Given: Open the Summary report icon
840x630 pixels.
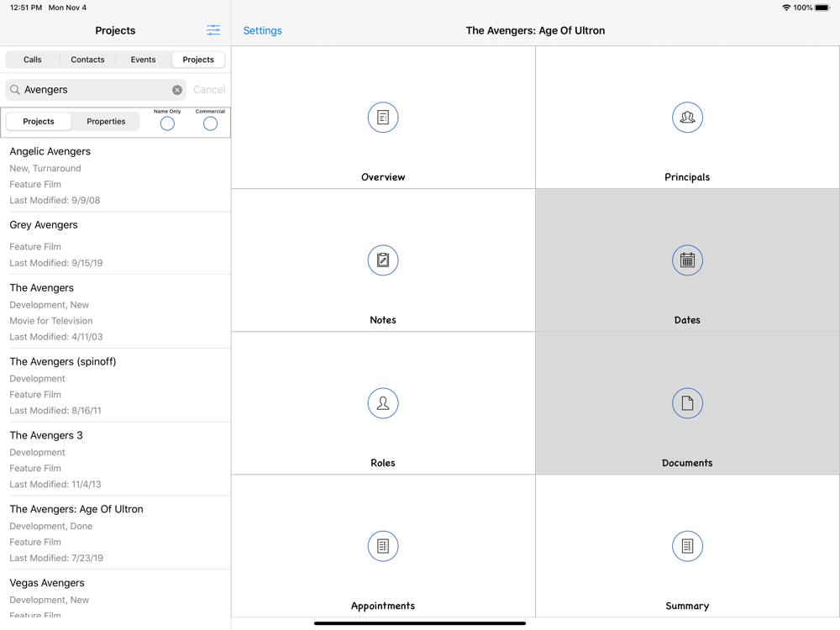Looking at the screenshot, I should pyautogui.click(x=687, y=546).
